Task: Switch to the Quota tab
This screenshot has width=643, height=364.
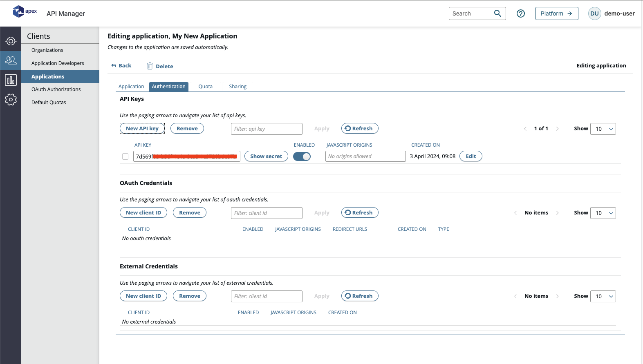Action: tap(205, 87)
